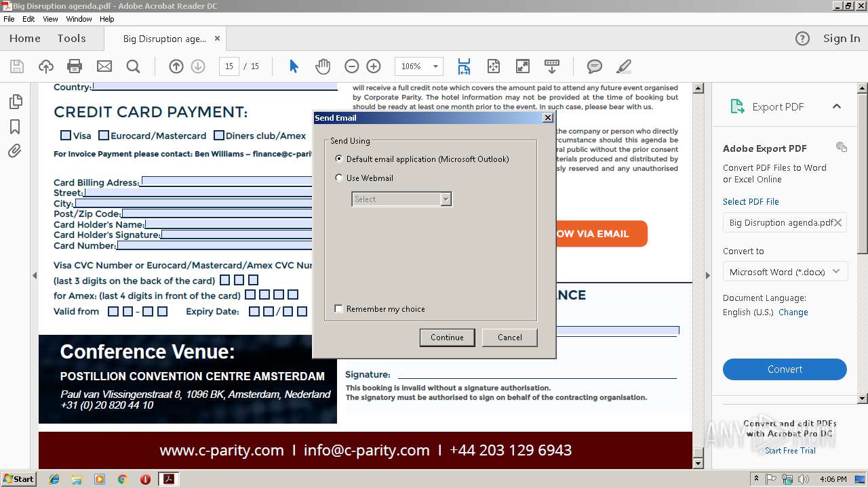Click the Select PDF File link

click(x=751, y=201)
